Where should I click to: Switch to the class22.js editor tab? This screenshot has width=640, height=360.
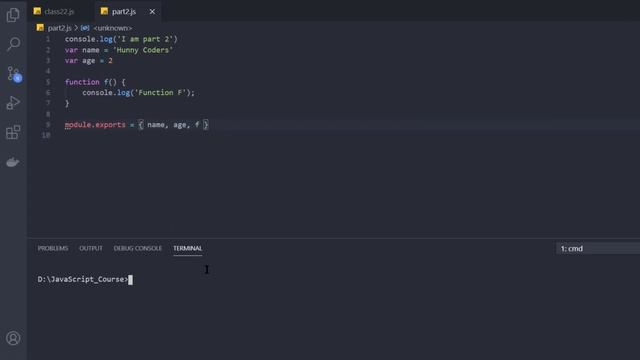[59, 11]
